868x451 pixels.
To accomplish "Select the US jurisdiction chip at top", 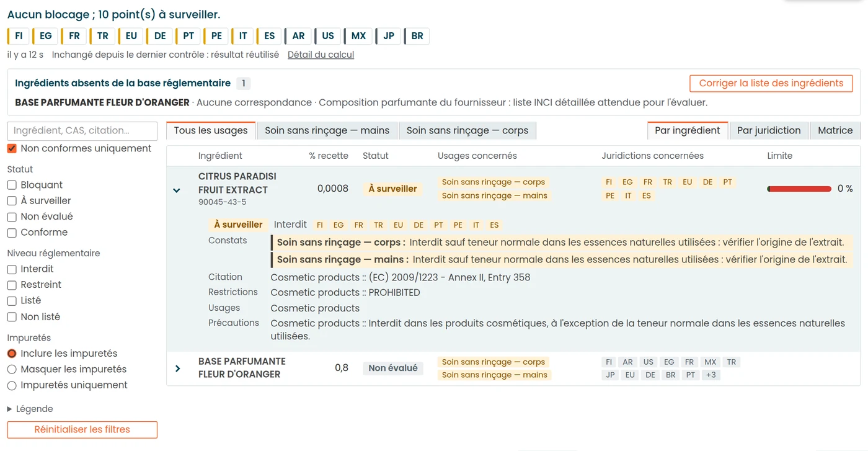I will click(x=327, y=36).
